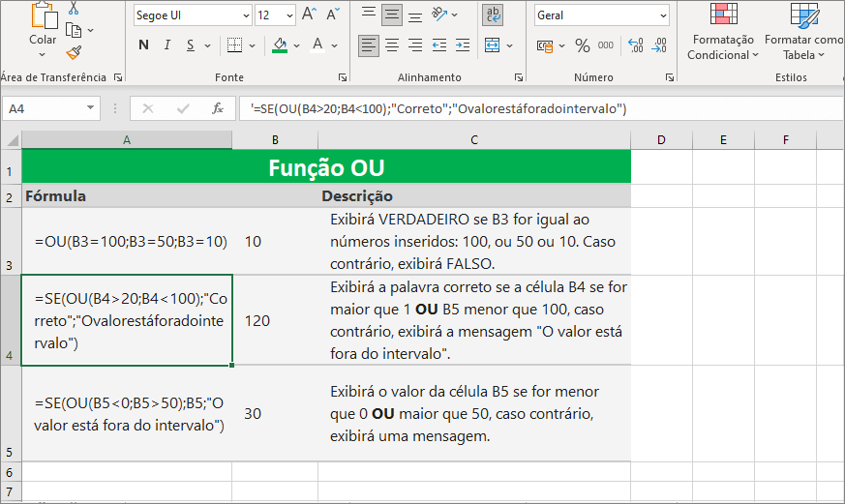Viewport: 845px width, 504px height.
Task: Select the format painter brush icon
Action: [74, 52]
